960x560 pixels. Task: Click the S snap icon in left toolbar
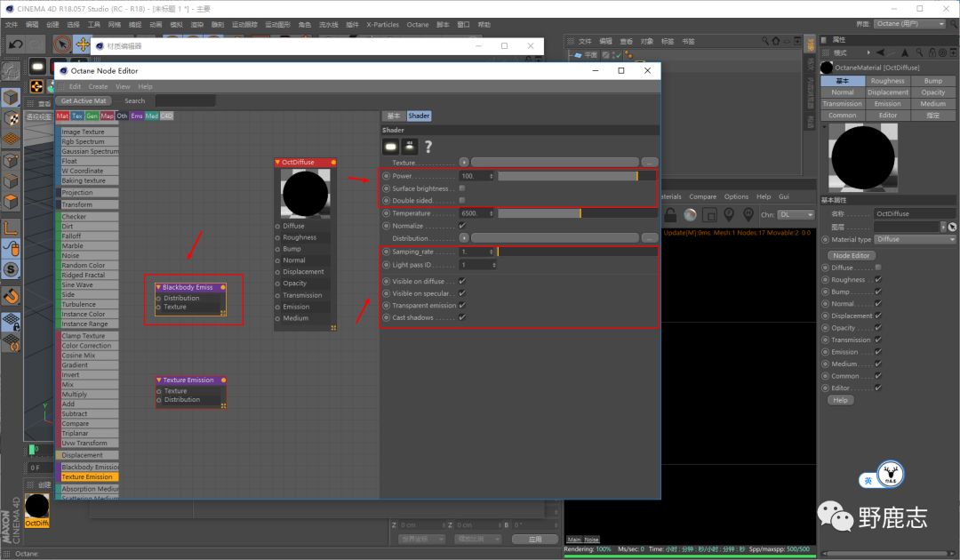coord(11,269)
